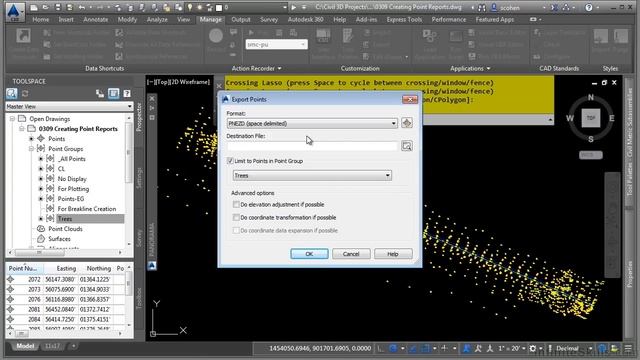The width and height of the screenshot is (640, 360).
Task: Click Help in Export Points dialog
Action: (393, 254)
